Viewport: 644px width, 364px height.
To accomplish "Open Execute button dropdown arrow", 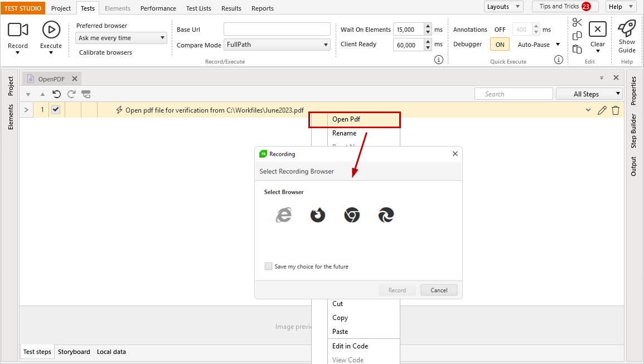I will point(51,53).
